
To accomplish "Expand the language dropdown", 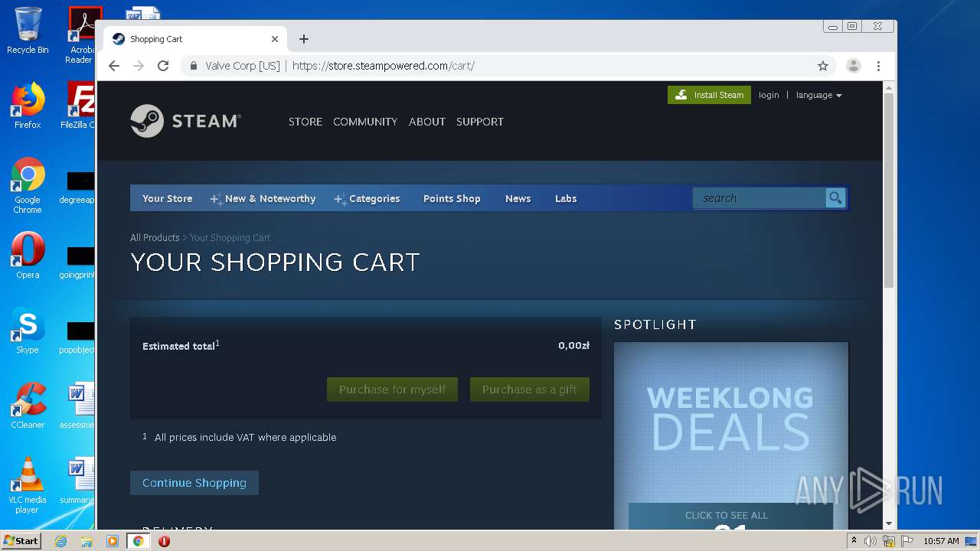I will pyautogui.click(x=818, y=95).
